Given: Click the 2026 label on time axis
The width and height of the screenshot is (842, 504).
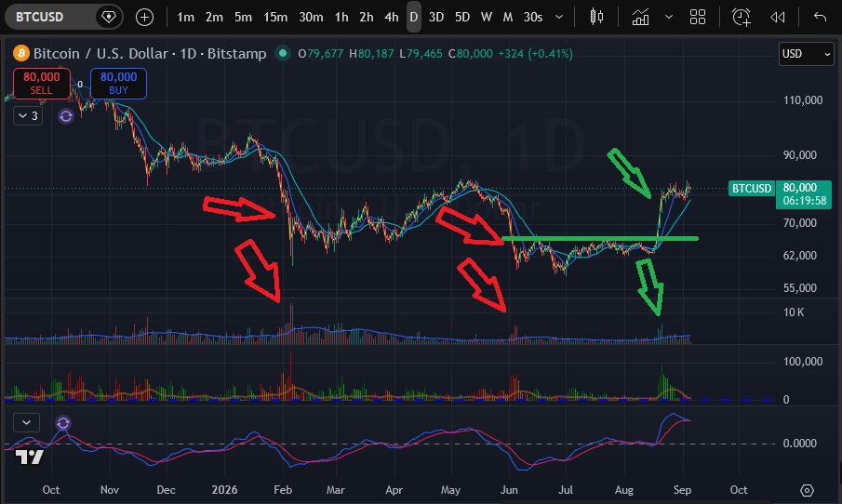Looking at the screenshot, I should tap(224, 490).
